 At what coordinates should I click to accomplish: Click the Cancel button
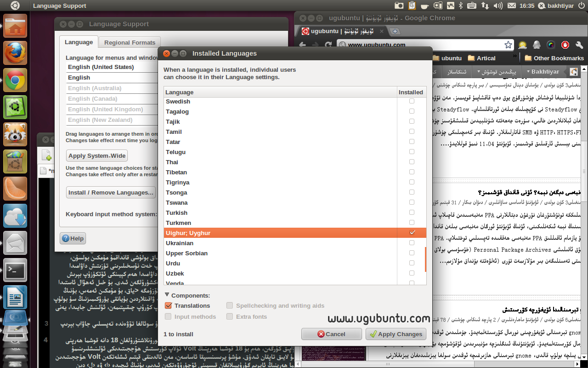tap(331, 334)
